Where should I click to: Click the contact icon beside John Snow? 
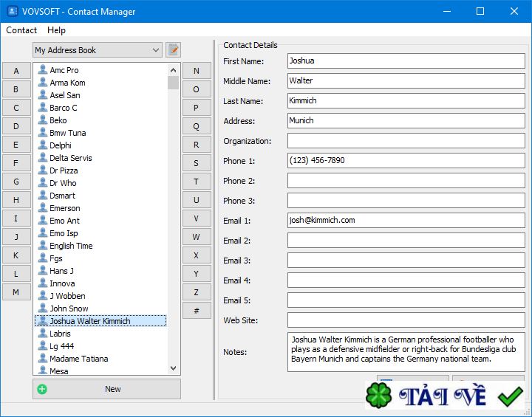43,309
